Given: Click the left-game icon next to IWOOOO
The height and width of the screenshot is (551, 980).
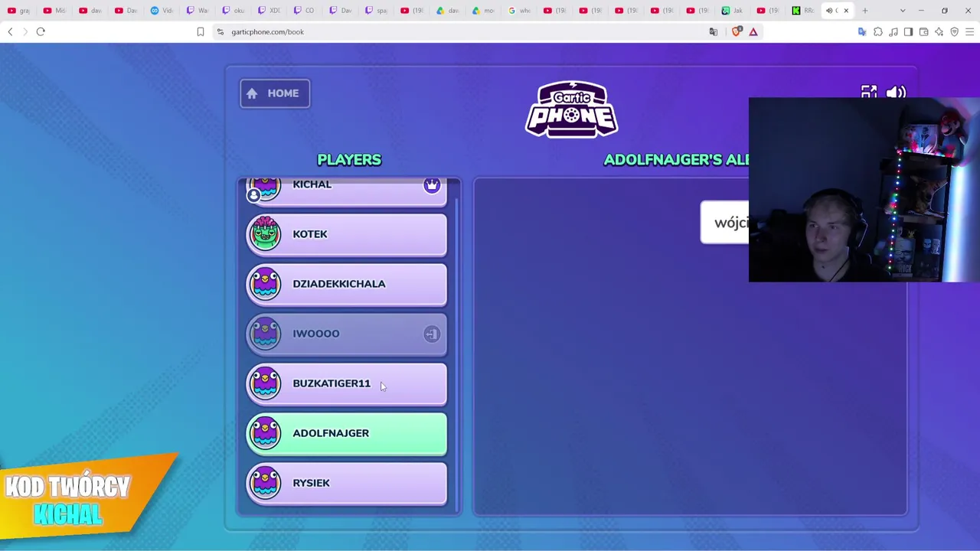Looking at the screenshot, I should (432, 334).
